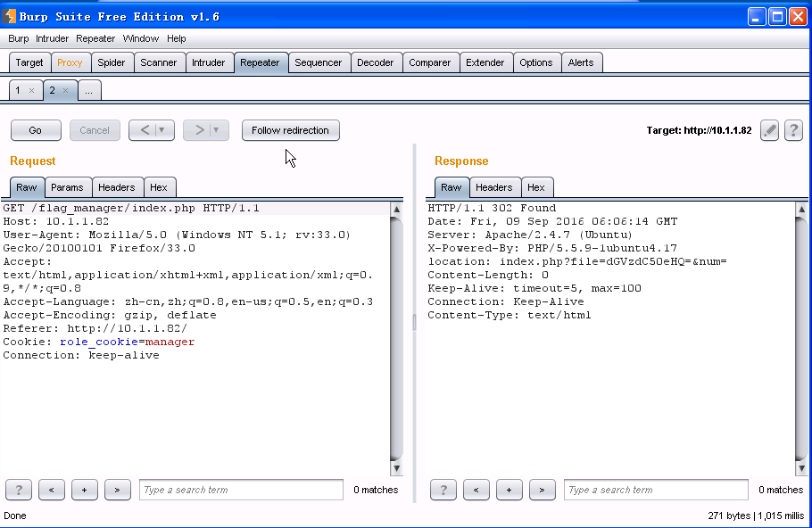Switch to Repeater tool tab
This screenshot has height=528, width=812.
[260, 62]
